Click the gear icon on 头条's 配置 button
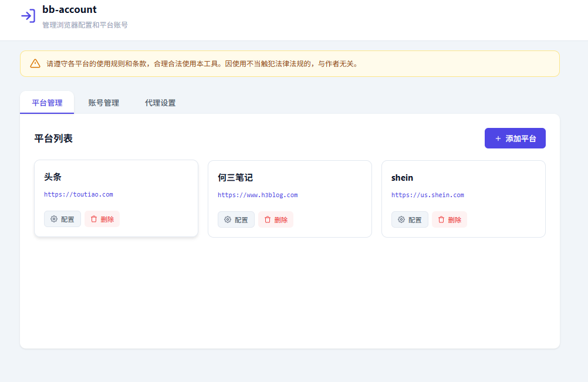Viewport: 588px width, 382px height. pyautogui.click(x=52, y=219)
